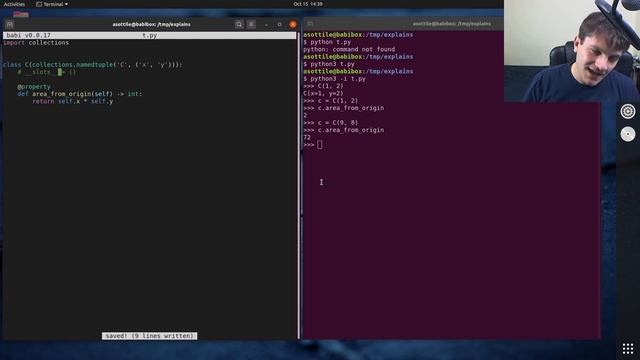
Task: Click the '$ python3 t.py' command line
Action: (329, 64)
